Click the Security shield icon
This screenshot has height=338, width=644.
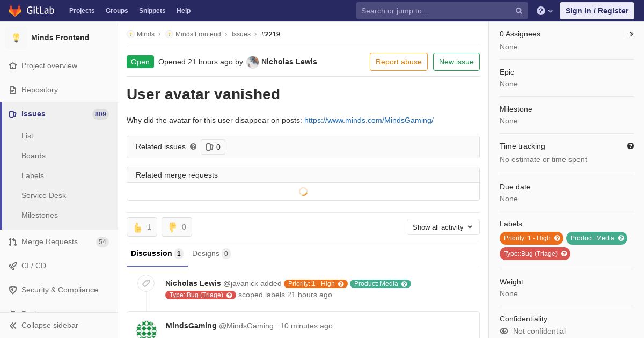[x=13, y=290]
